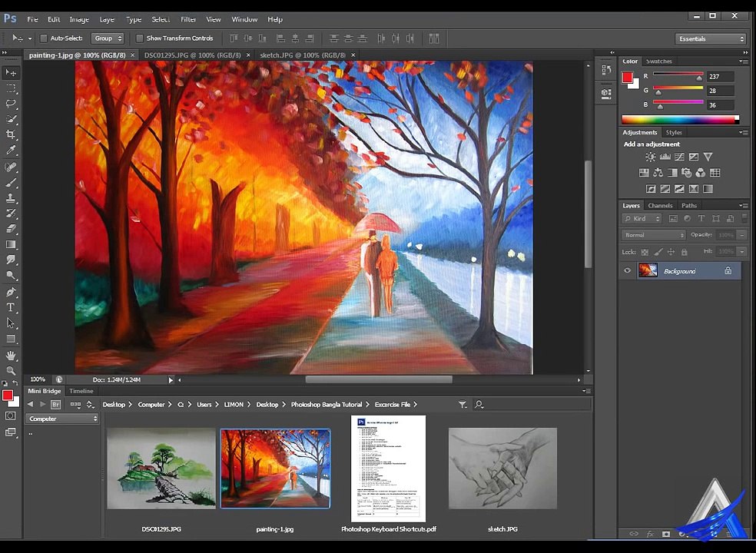Select the Zoom tool
Viewport: 756px width, 553px height.
tap(11, 371)
